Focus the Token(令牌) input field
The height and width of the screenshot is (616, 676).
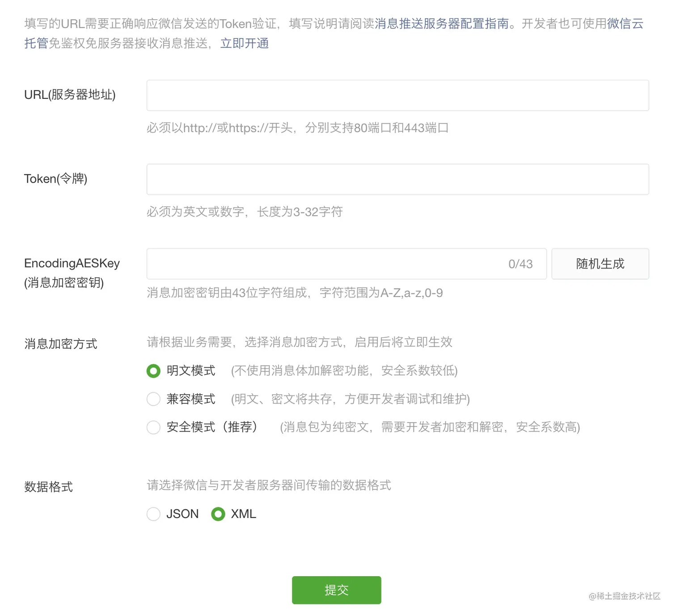point(397,179)
